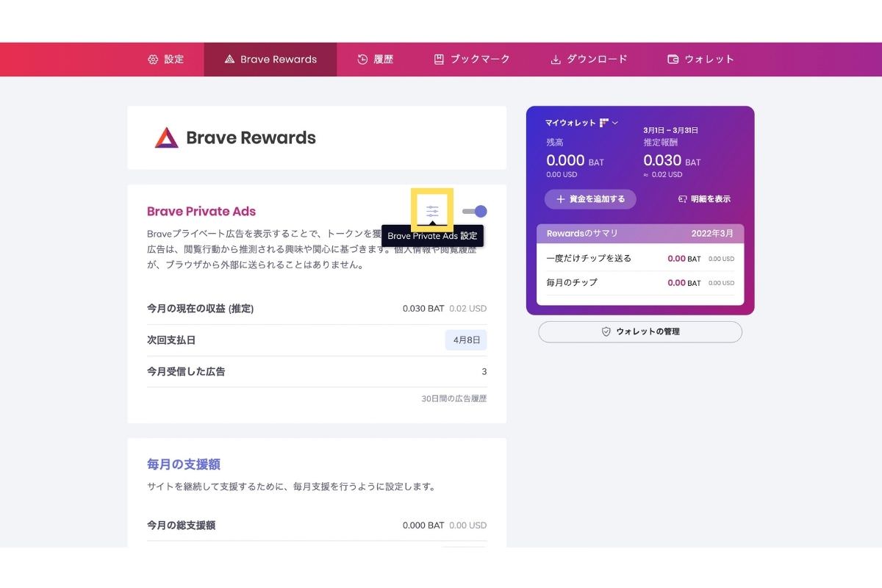Select the Brave Rewards tab
Screen dimensions: 882x588
tap(270, 60)
